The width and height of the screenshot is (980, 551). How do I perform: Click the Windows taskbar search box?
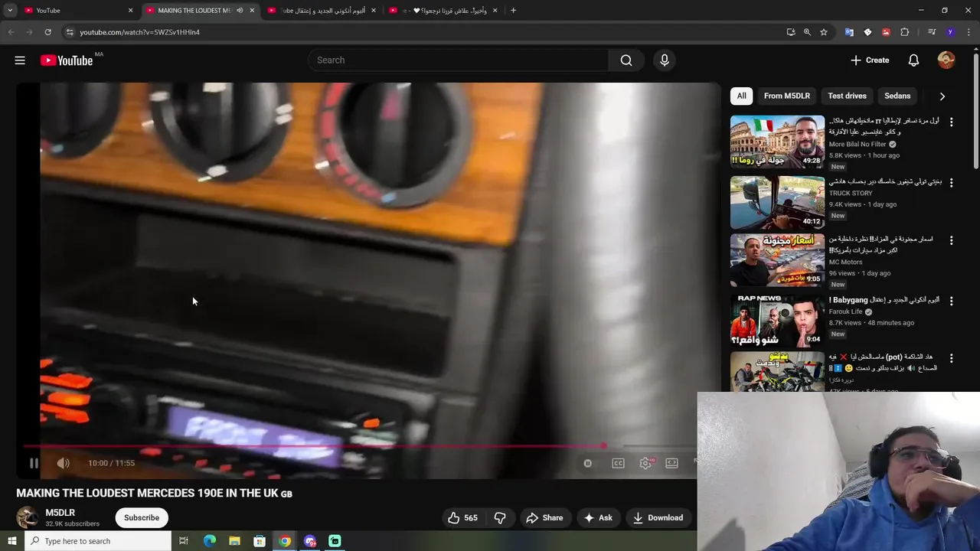click(98, 541)
